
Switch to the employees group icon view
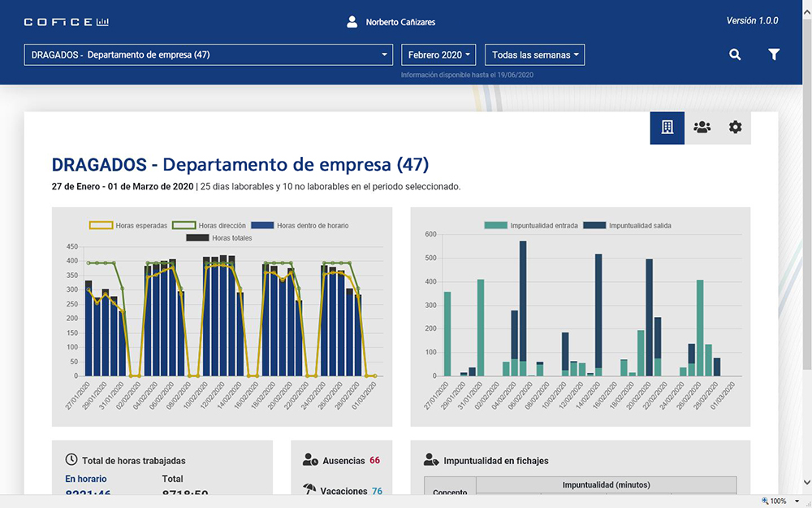click(x=702, y=128)
